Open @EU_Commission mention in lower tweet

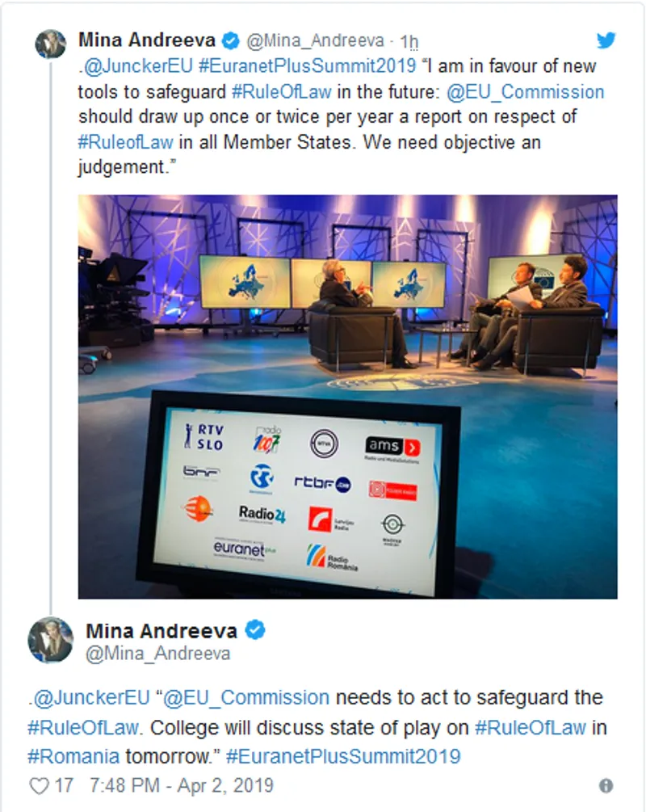coord(248,697)
